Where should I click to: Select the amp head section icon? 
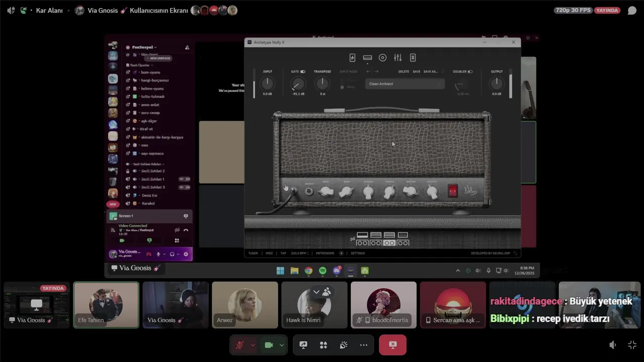(x=367, y=58)
